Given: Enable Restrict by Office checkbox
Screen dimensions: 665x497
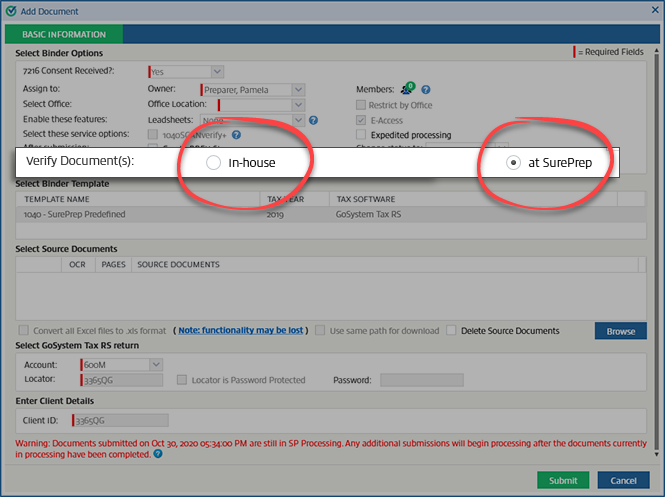Looking at the screenshot, I should click(362, 105).
